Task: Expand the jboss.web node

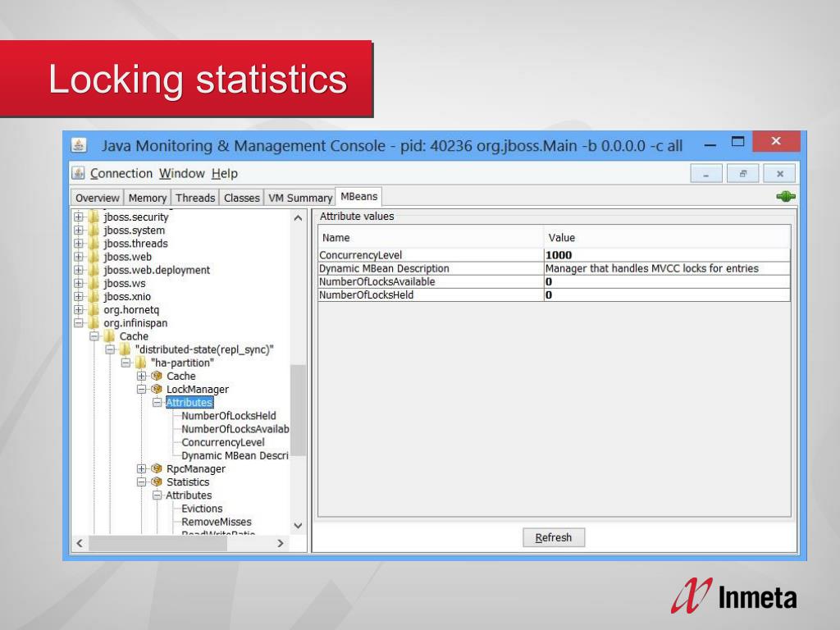Action: click(79, 257)
